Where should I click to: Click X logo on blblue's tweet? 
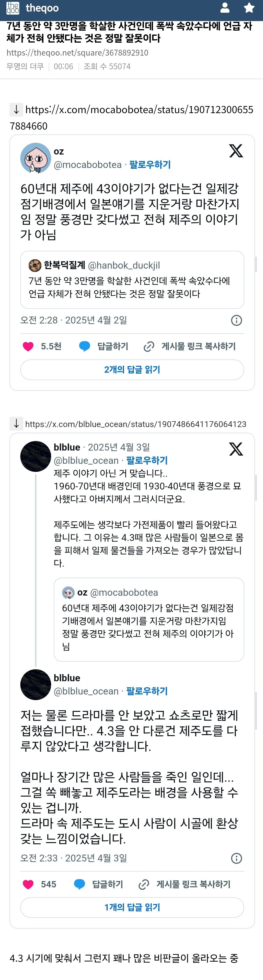pyautogui.click(x=236, y=449)
